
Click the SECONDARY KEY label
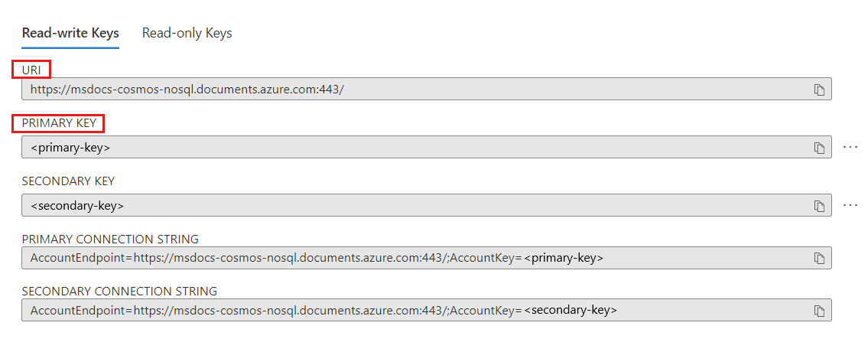pos(68,181)
